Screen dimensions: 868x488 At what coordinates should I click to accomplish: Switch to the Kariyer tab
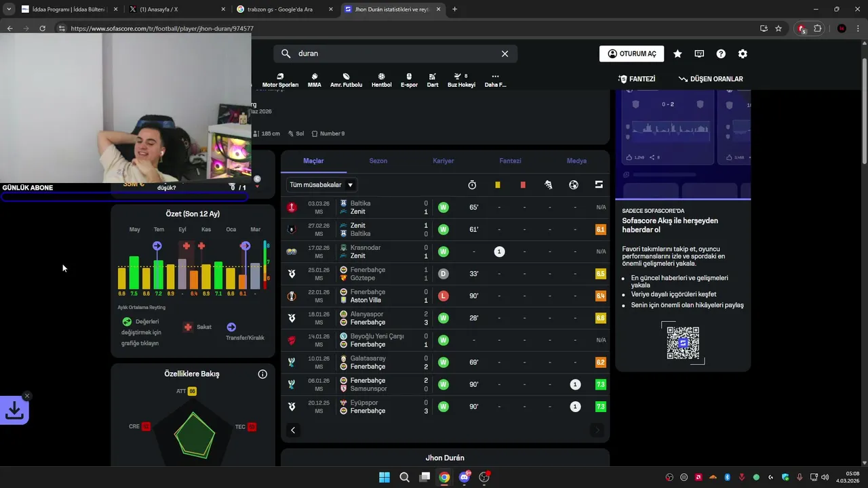click(443, 161)
